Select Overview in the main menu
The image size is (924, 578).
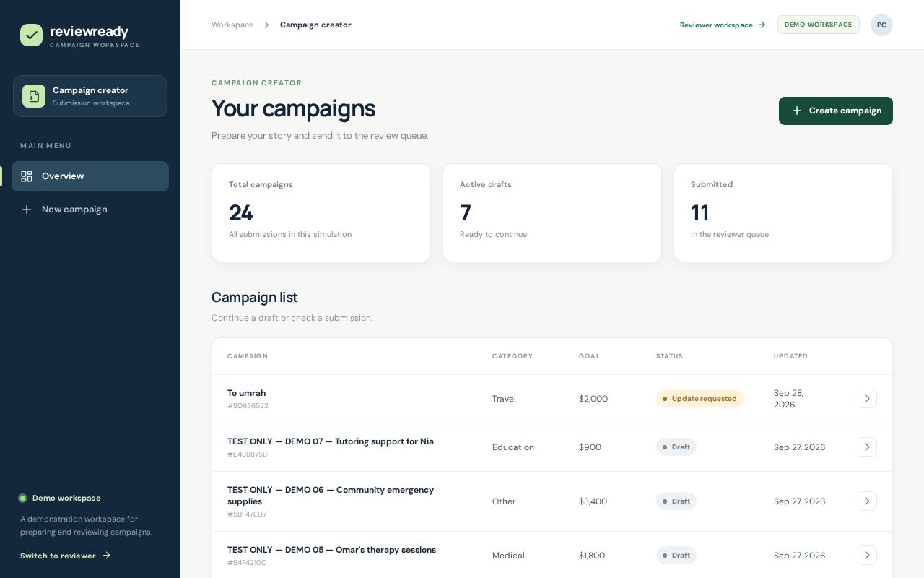pyautogui.click(x=90, y=176)
